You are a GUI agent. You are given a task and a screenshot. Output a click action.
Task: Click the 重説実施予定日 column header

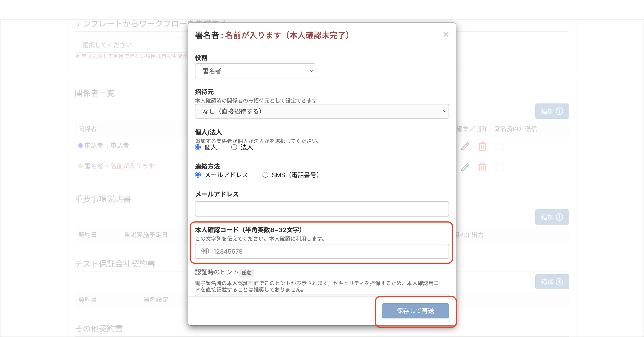(146, 235)
